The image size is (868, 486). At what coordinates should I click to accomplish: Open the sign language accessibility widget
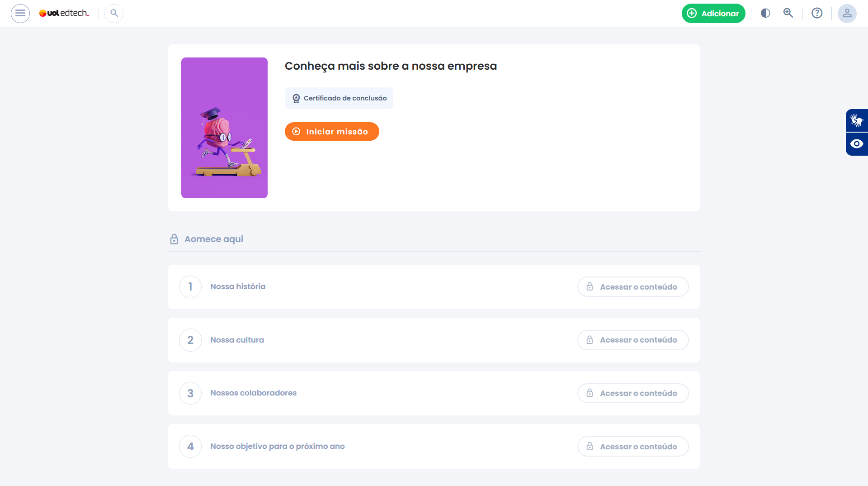tap(857, 120)
